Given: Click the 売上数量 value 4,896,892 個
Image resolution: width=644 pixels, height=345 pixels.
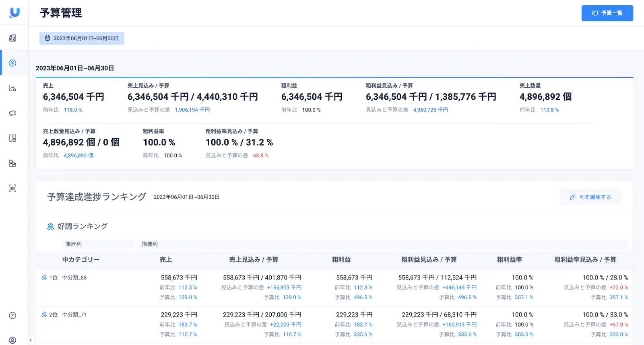Looking at the screenshot, I should [x=546, y=97].
